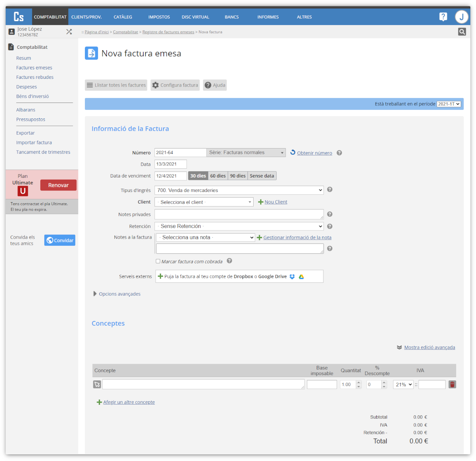Decrease the % Descompte stepper value
The height and width of the screenshot is (461, 476).
pos(384,386)
